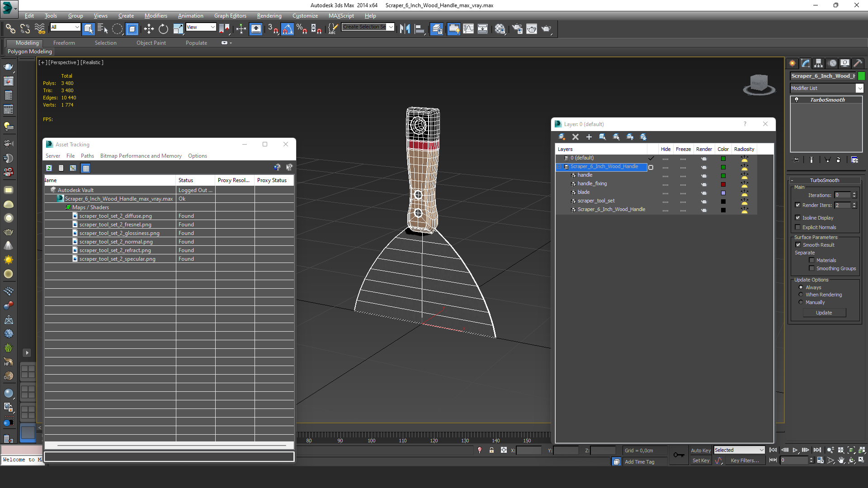
Task: Pin the modifier stack
Action: click(796, 160)
